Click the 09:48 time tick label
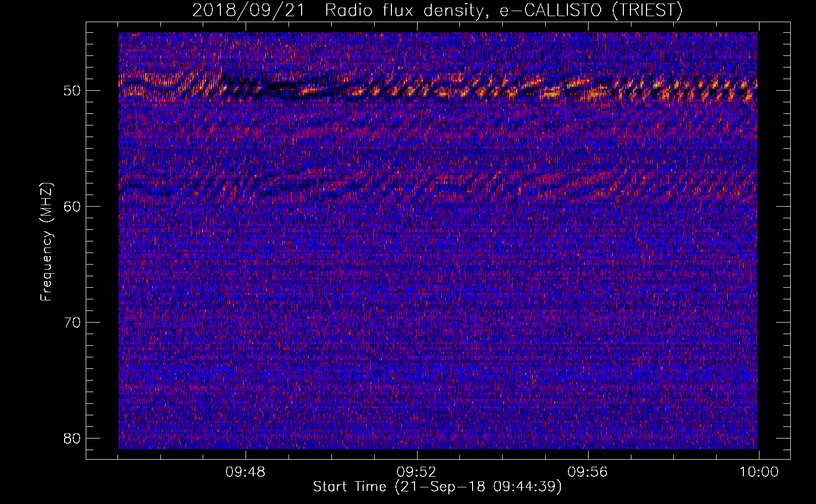Image resolution: width=816 pixels, height=504 pixels. coord(246,472)
